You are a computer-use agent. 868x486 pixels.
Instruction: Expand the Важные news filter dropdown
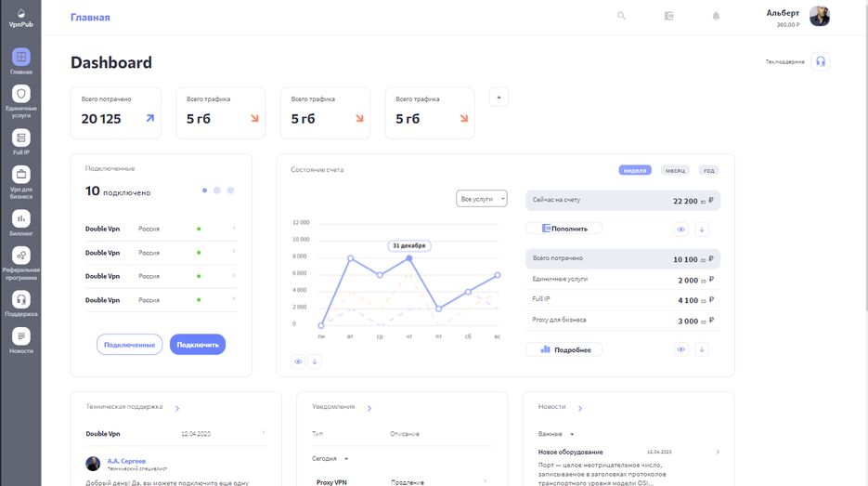point(557,434)
